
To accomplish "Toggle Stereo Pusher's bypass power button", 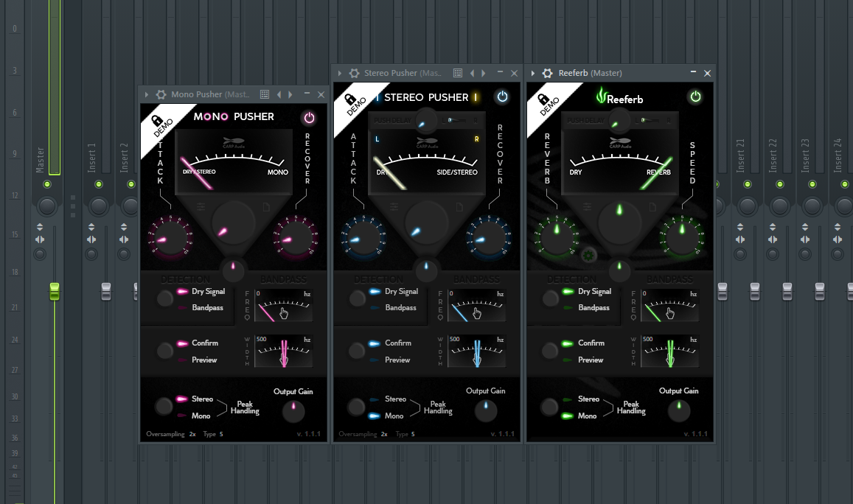I will pos(503,97).
